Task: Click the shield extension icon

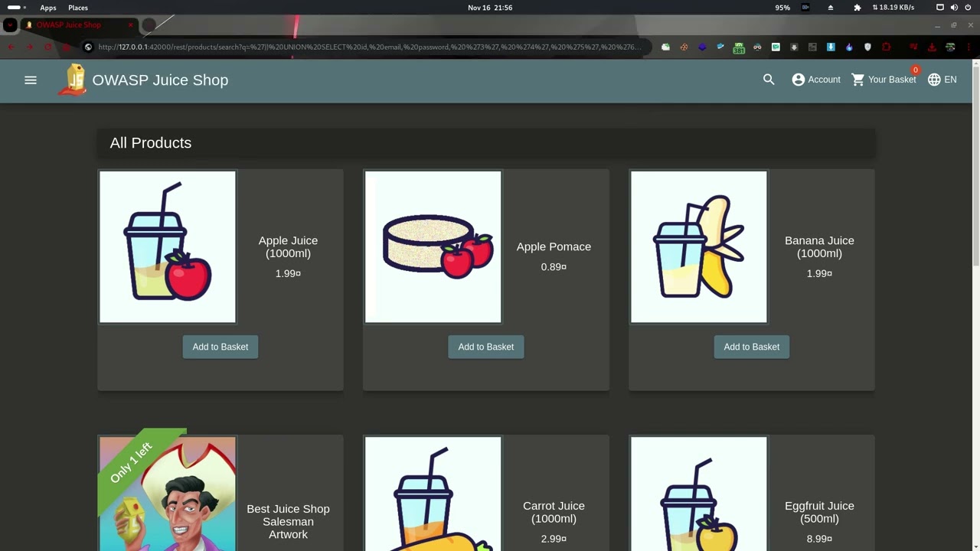Action: [x=867, y=47]
